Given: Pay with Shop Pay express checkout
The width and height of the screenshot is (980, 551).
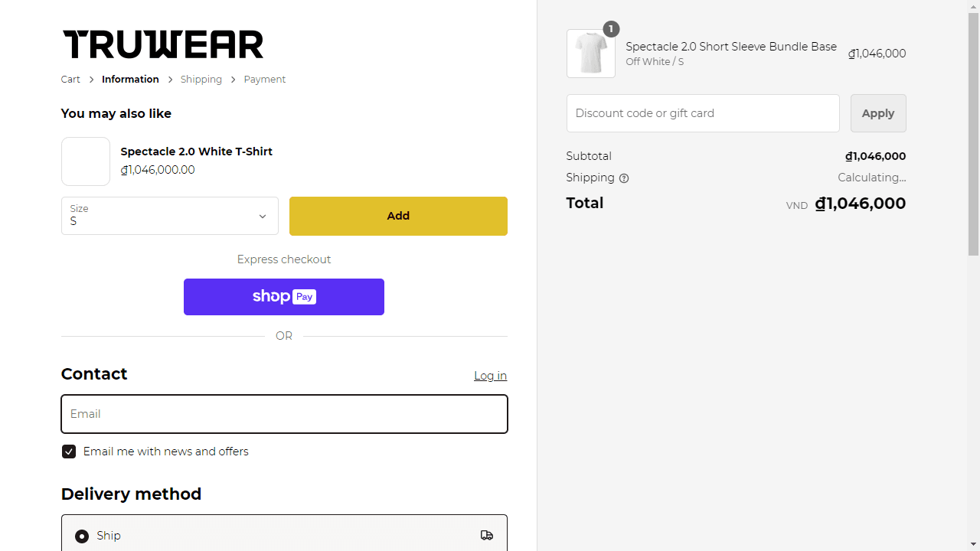Looking at the screenshot, I should click(x=284, y=297).
